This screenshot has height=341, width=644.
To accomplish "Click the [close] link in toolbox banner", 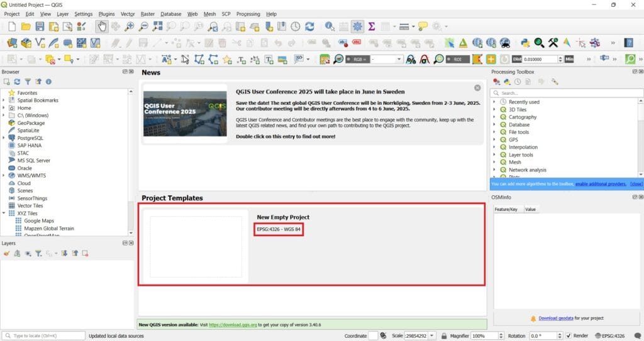I will pyautogui.click(x=636, y=184).
